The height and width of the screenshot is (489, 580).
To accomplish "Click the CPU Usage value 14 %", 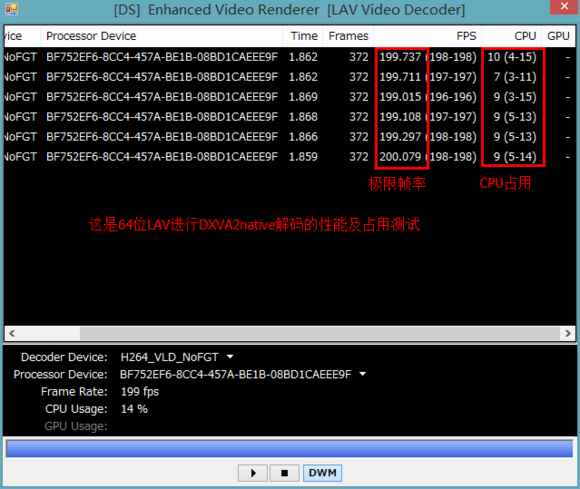I will (134, 409).
